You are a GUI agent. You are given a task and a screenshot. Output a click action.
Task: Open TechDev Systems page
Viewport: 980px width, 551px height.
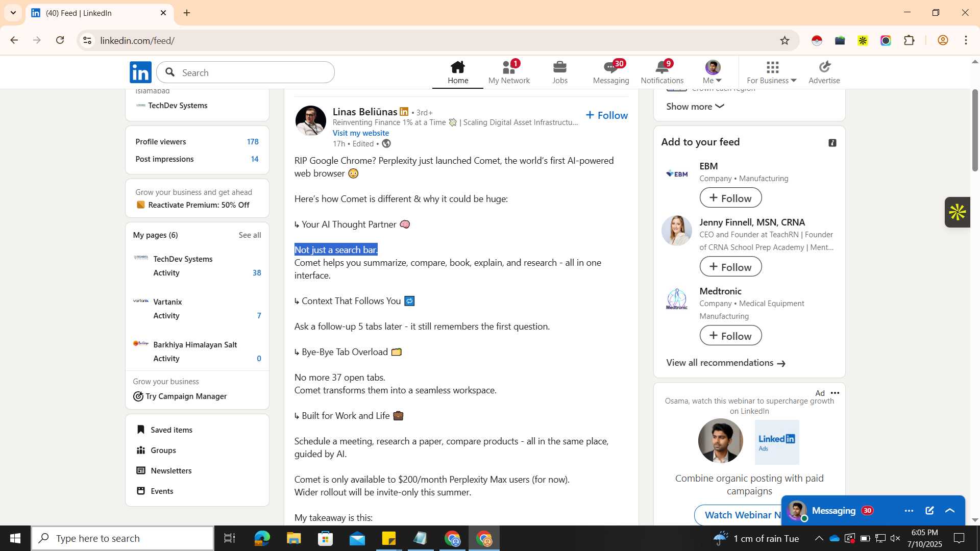click(183, 259)
